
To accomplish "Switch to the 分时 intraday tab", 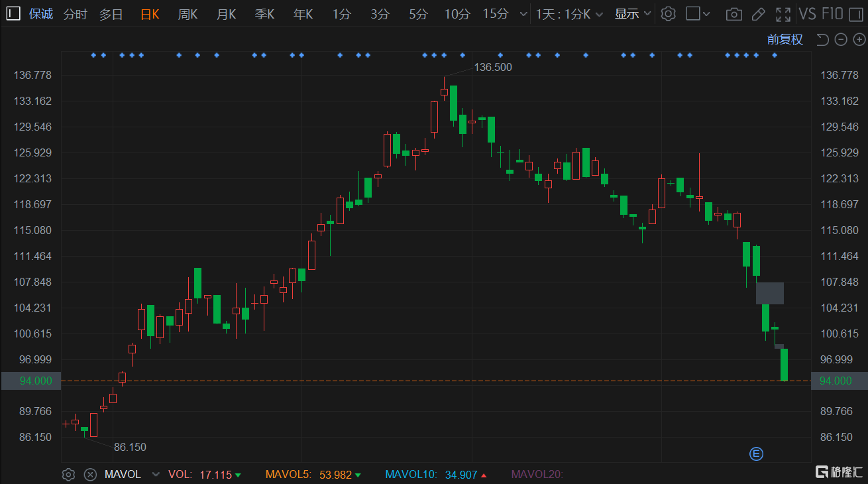I will 75,14.
